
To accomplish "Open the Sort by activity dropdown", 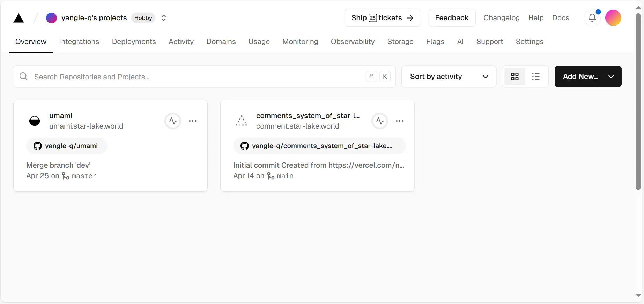I will [x=449, y=77].
